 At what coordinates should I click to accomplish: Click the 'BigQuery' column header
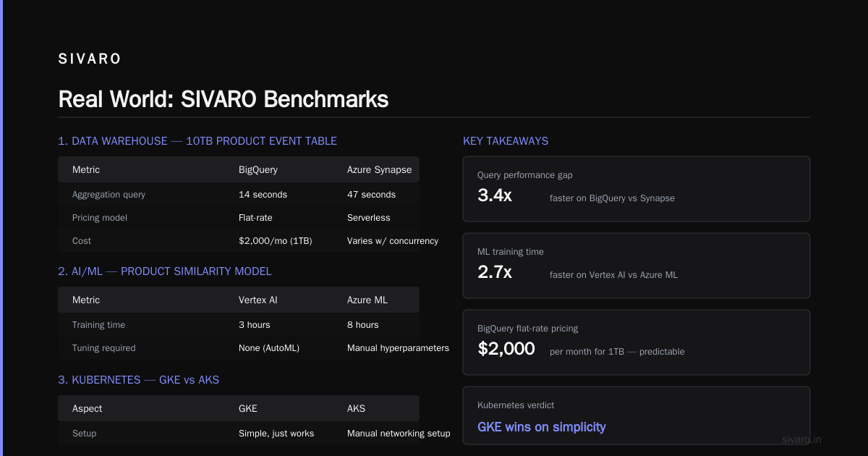coord(258,170)
